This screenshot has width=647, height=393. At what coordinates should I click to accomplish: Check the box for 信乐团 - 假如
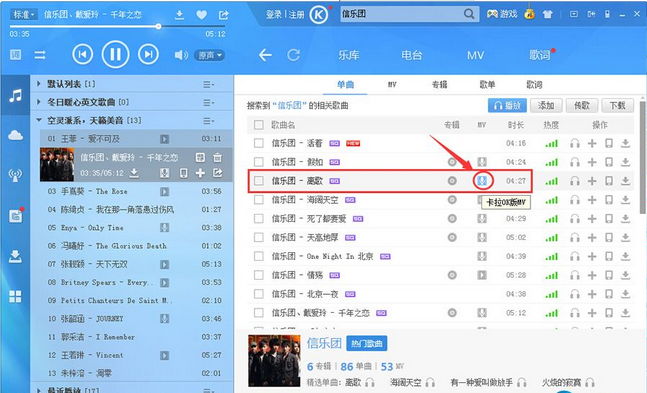tap(259, 162)
